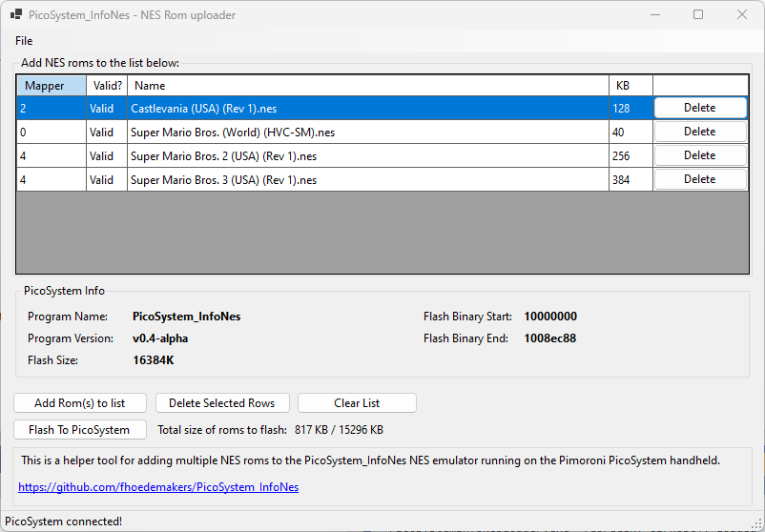Select Super Mario Bros. 2 (USA) (Rev 1).nes cell
This screenshot has width=765, height=532.
pyautogui.click(x=368, y=156)
